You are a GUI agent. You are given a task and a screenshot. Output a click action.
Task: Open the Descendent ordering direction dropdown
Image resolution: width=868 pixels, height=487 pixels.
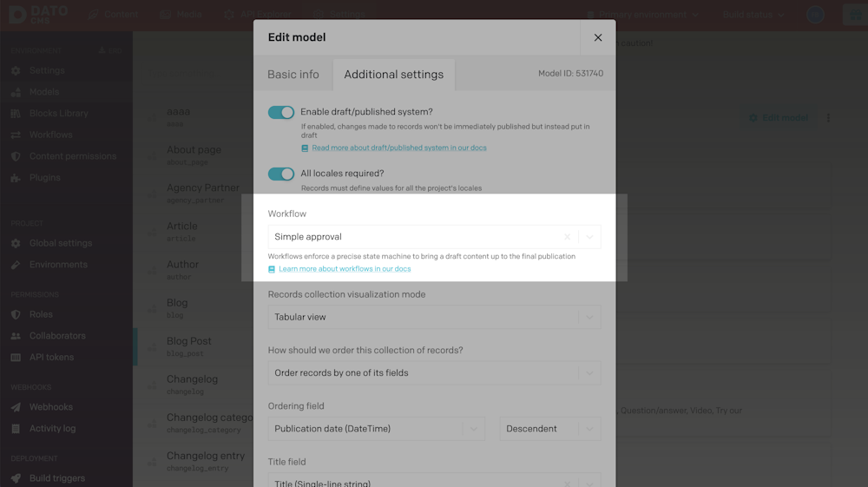[550, 429]
